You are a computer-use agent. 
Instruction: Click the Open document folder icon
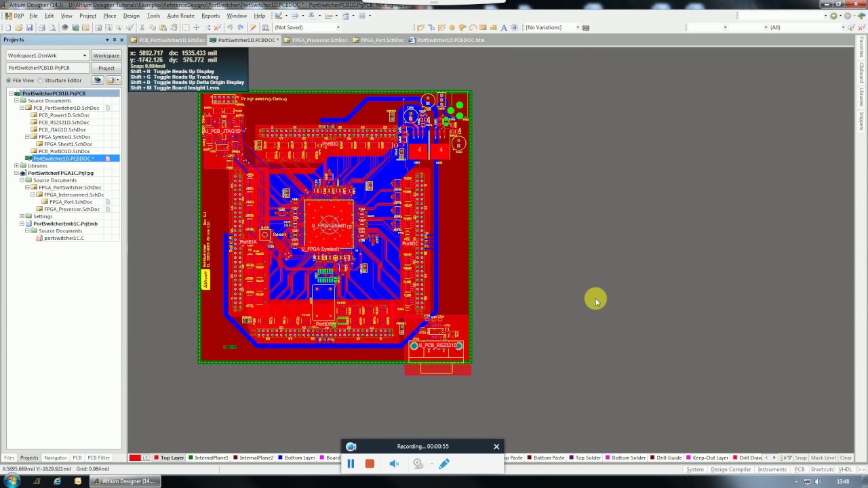(19, 27)
